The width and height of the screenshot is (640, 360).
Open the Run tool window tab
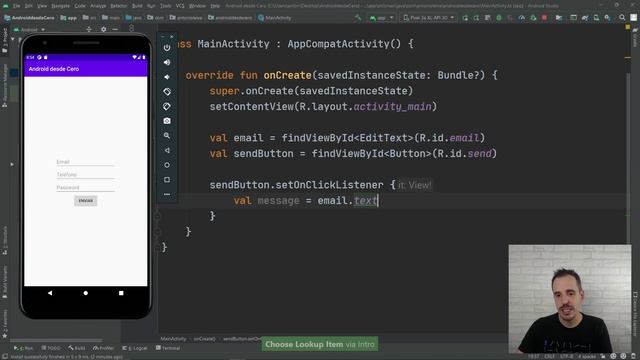coord(23,348)
